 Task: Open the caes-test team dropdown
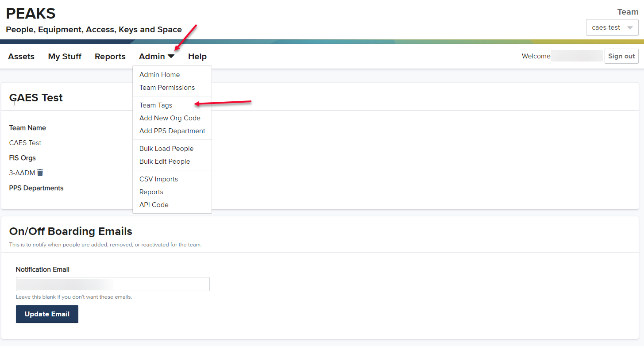tap(612, 27)
